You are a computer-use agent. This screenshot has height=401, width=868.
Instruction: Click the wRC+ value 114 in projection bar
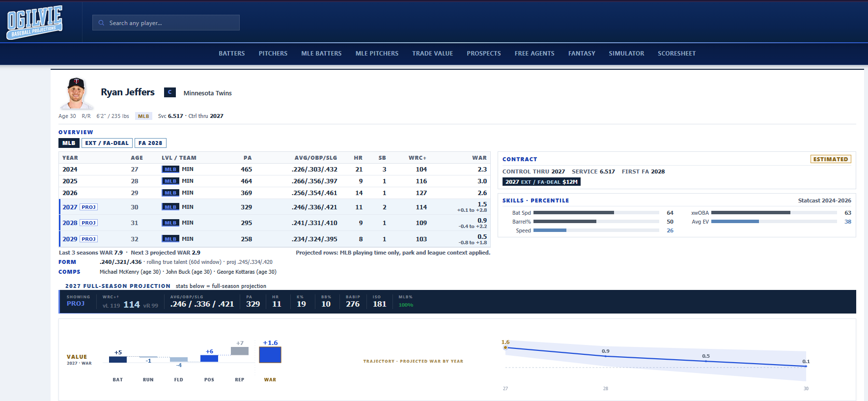(x=132, y=305)
